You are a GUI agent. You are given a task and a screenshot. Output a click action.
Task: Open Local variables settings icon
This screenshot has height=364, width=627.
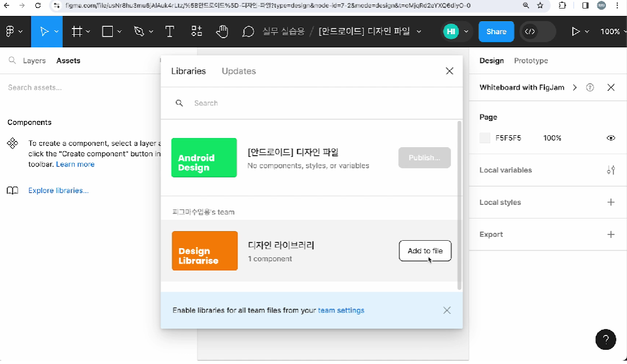pyautogui.click(x=610, y=170)
